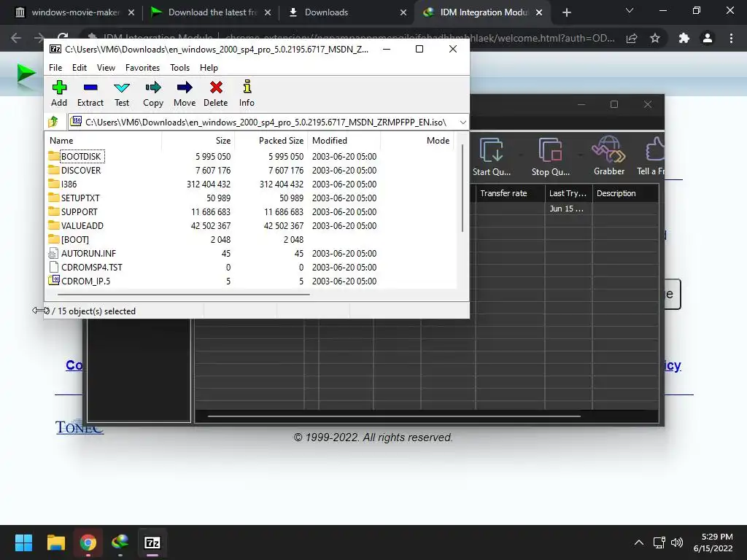Click the network icon in system tray
The width and height of the screenshot is (747, 560).
pyautogui.click(x=659, y=542)
